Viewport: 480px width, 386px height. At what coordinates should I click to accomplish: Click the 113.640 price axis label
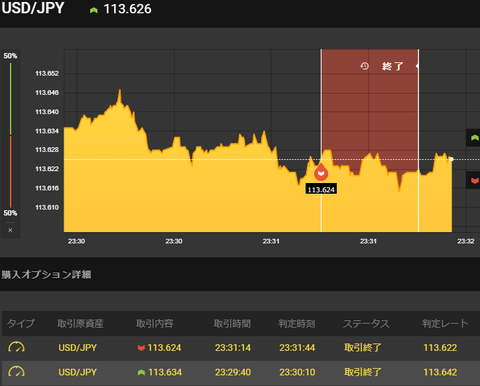pos(47,112)
